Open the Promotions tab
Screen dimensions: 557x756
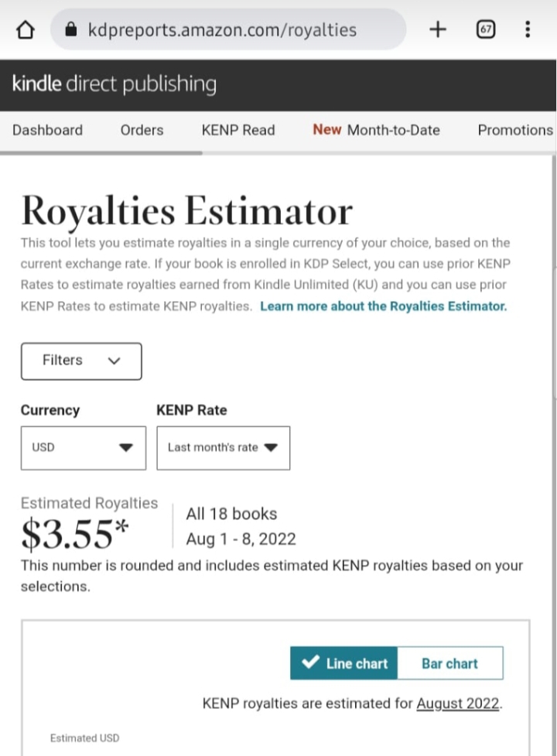pos(515,130)
